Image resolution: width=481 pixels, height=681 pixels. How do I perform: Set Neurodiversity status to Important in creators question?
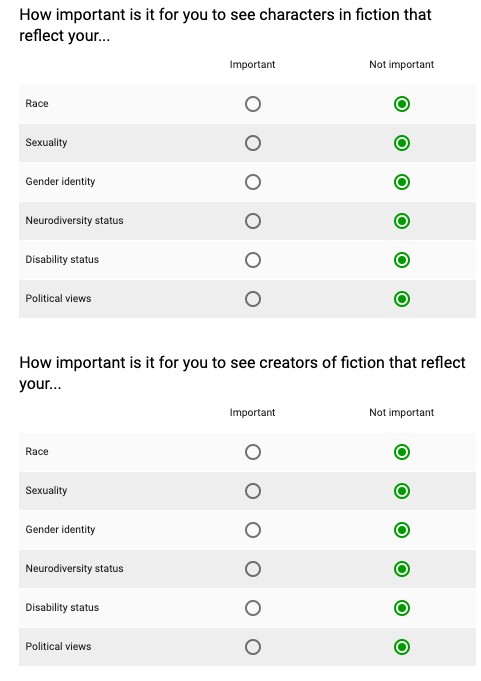tap(253, 569)
